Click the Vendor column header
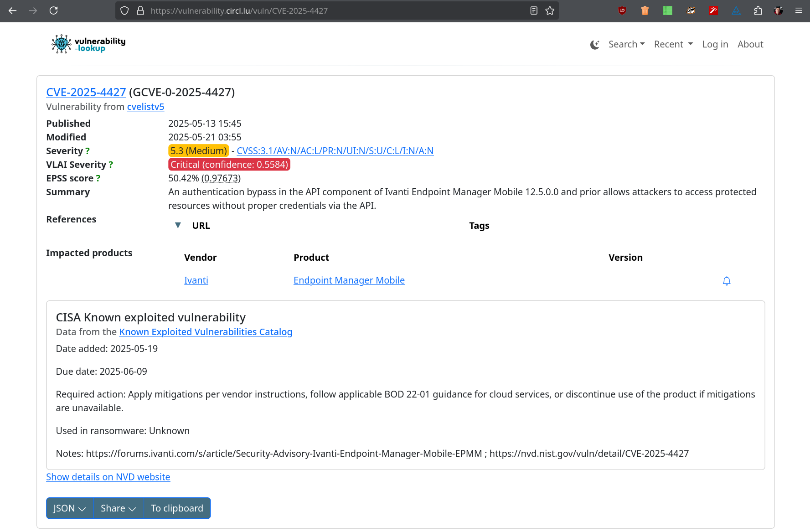The width and height of the screenshot is (810, 532). [200, 258]
